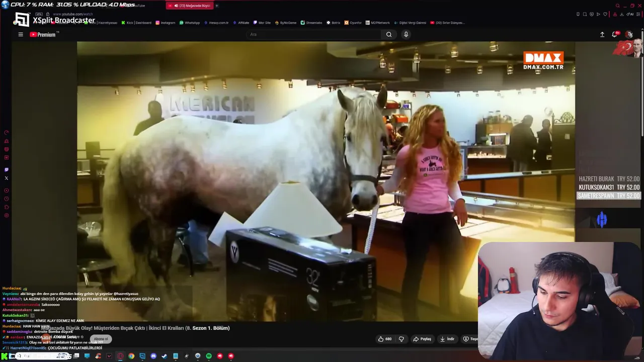Open the Sırlar Dünyası bookmark
Screen dimensions: 644x362
(447, 23)
